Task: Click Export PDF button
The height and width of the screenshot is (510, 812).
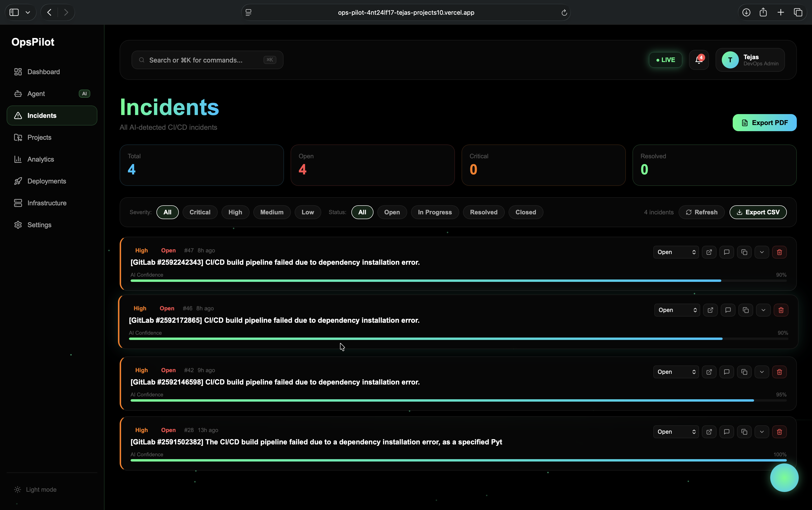Action: pos(765,122)
